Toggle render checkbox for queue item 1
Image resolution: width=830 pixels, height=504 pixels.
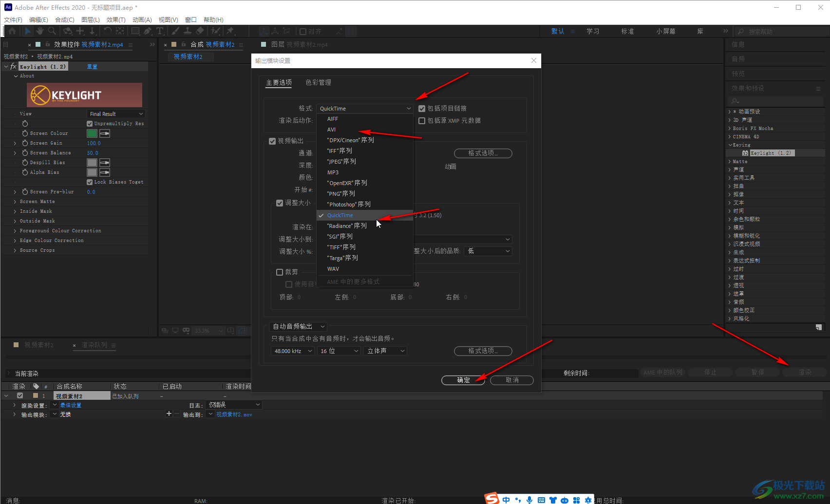click(x=20, y=396)
